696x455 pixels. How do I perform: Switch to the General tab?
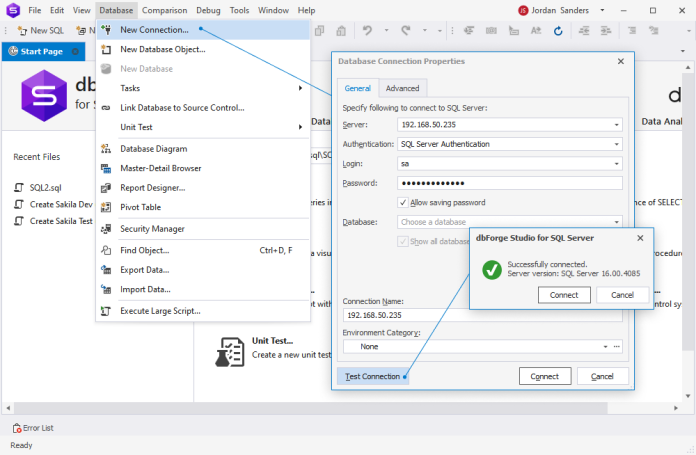coord(357,88)
